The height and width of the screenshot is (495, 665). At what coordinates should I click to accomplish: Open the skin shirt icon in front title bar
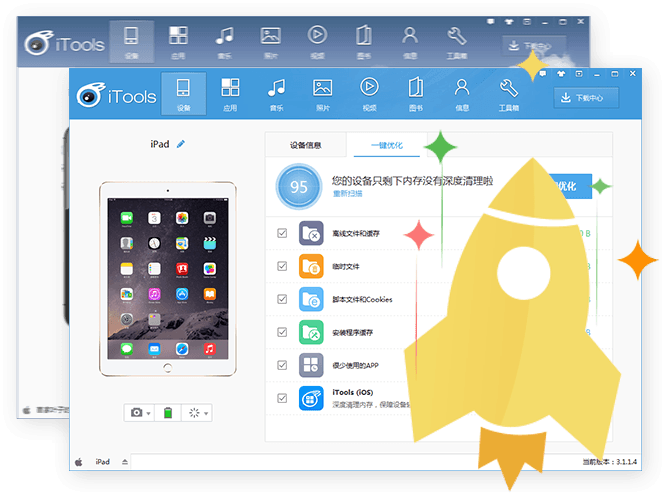(x=561, y=74)
